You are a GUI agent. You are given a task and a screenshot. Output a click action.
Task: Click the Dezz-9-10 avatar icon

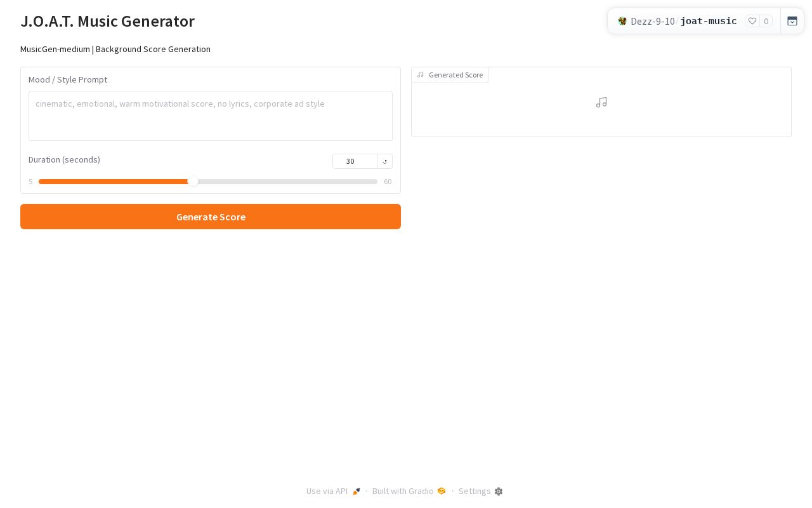pos(622,21)
